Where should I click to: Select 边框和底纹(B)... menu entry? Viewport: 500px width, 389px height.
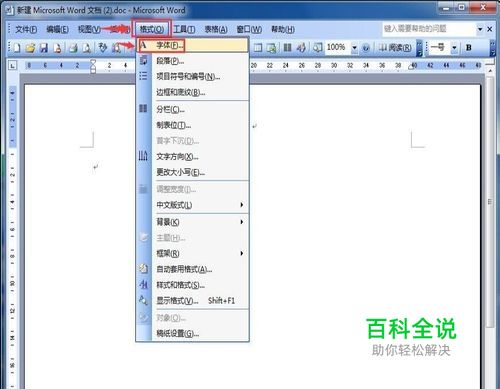pos(192,92)
